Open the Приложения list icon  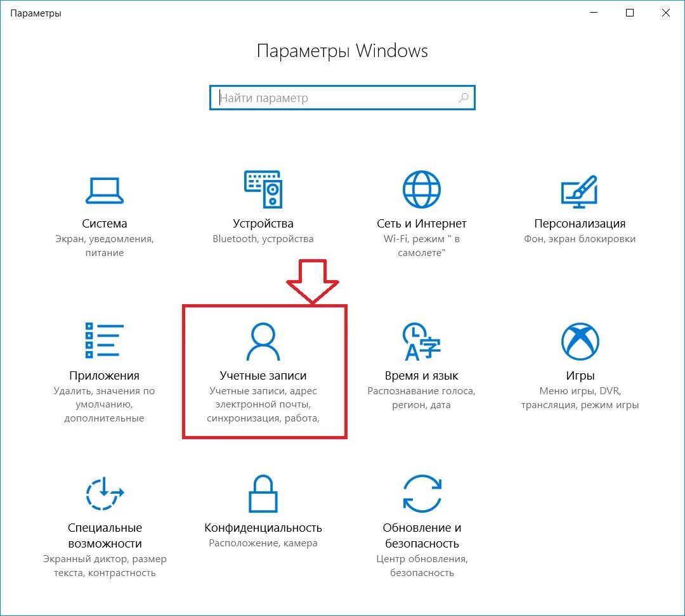click(x=105, y=340)
